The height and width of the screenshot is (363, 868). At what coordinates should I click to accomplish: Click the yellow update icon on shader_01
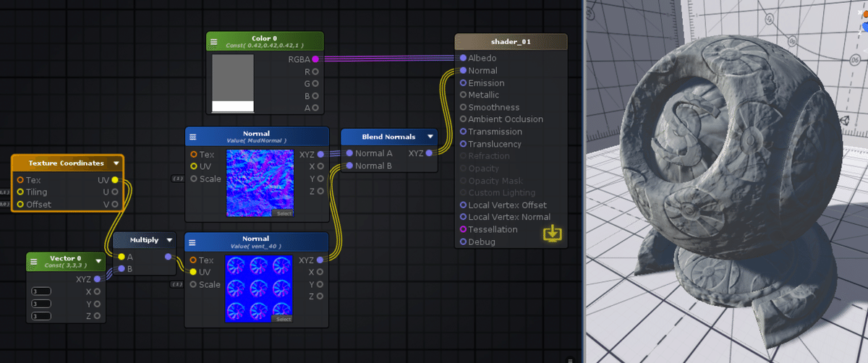pos(552,233)
